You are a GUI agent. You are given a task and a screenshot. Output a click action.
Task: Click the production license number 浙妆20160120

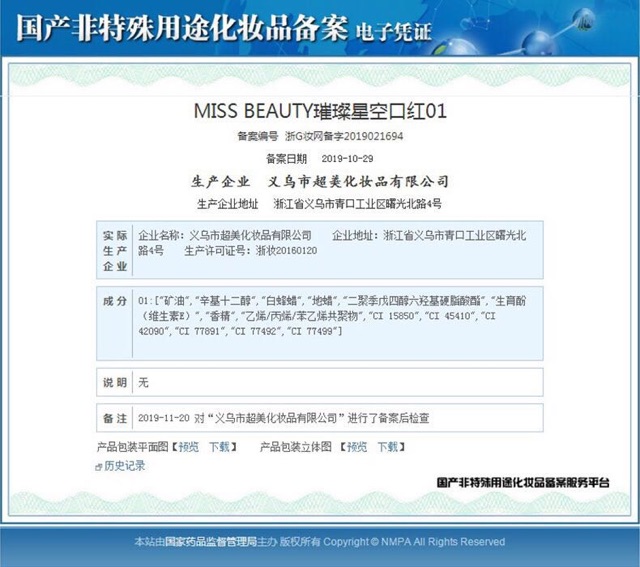[286, 251]
